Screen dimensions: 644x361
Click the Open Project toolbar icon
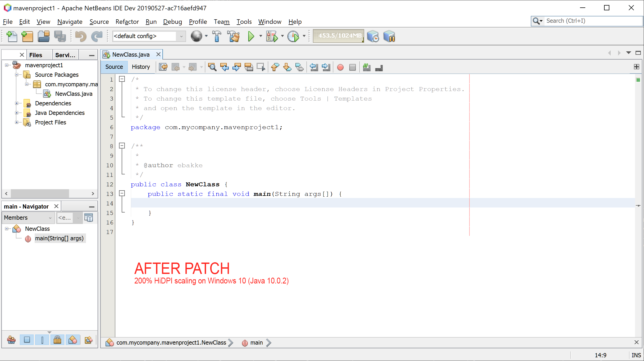(44, 36)
